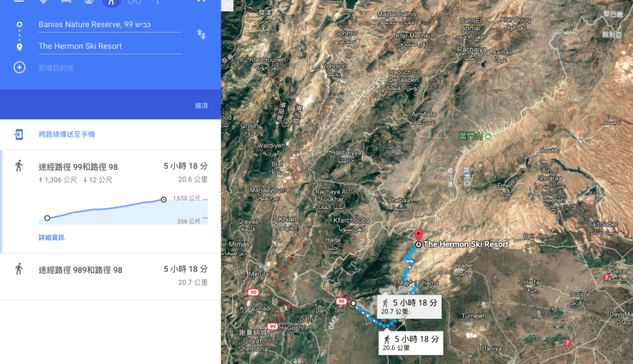
Task: Click 將路線傳送至手機 link
Action: 67,134
